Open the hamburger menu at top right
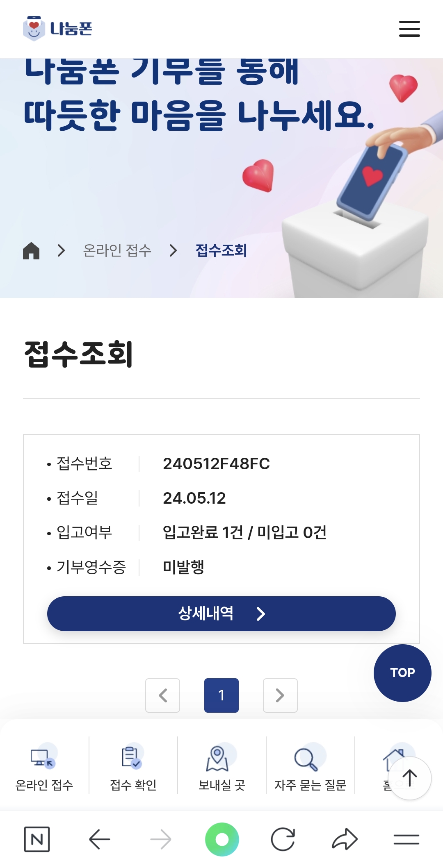The width and height of the screenshot is (443, 868). click(409, 29)
